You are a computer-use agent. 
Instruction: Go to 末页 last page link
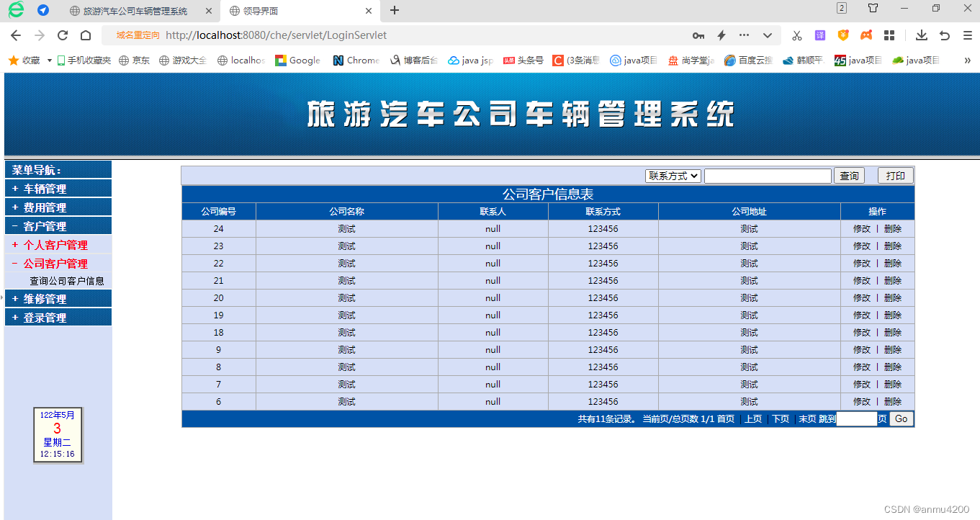click(x=808, y=419)
